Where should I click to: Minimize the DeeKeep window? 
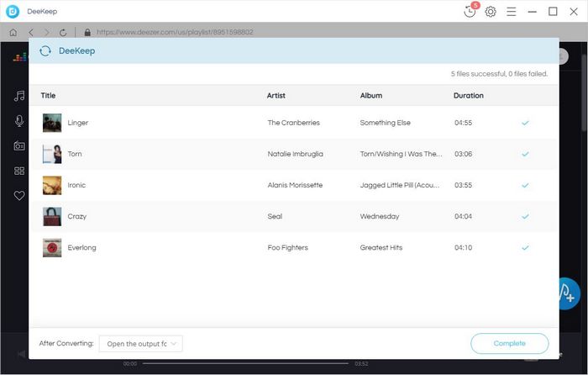point(532,12)
